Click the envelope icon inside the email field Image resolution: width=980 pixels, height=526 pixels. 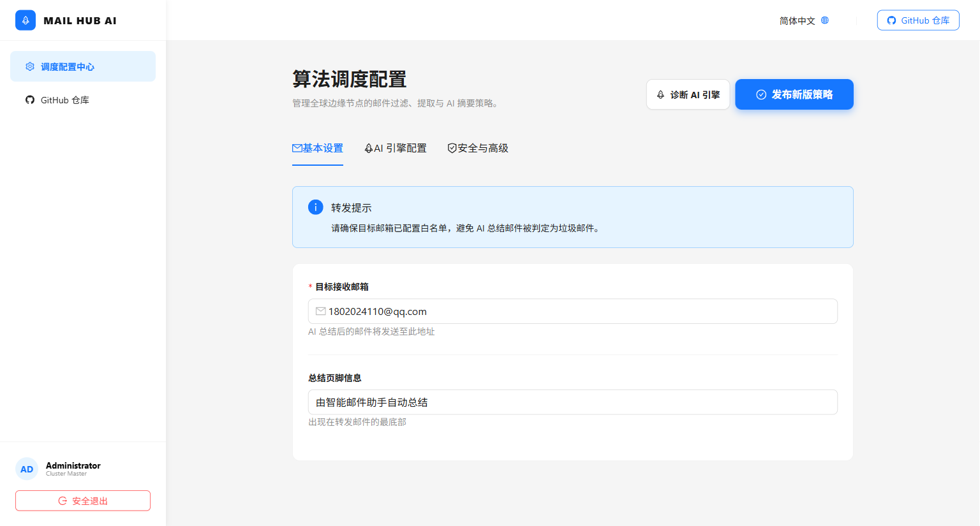click(x=320, y=311)
